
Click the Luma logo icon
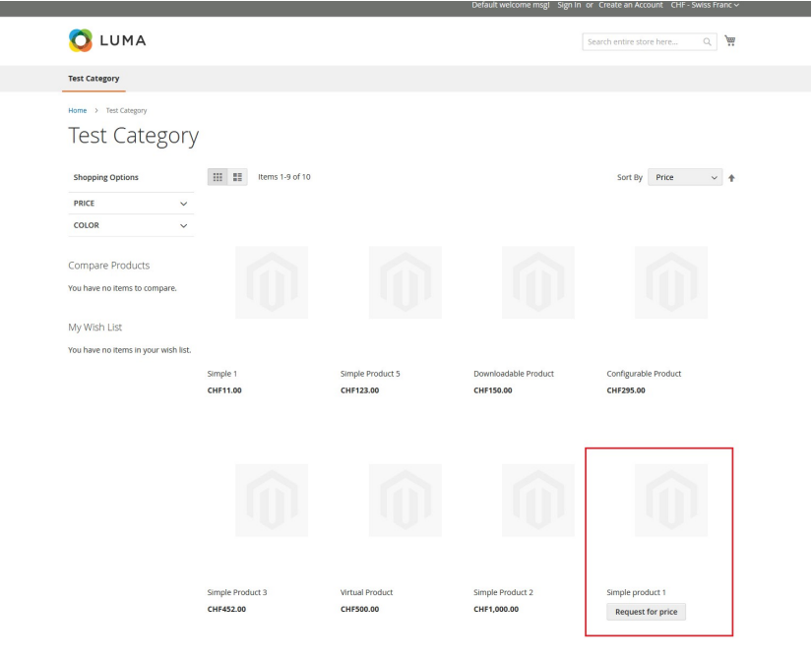[x=81, y=41]
